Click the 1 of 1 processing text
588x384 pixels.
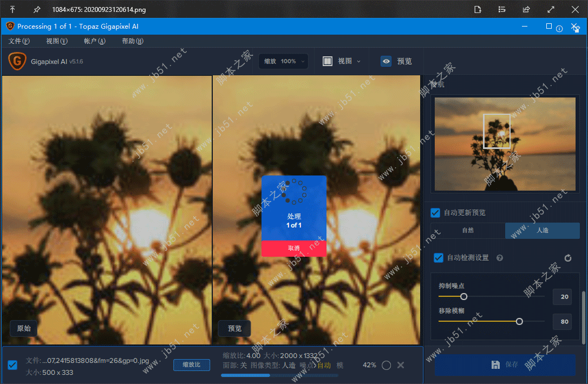(x=294, y=225)
